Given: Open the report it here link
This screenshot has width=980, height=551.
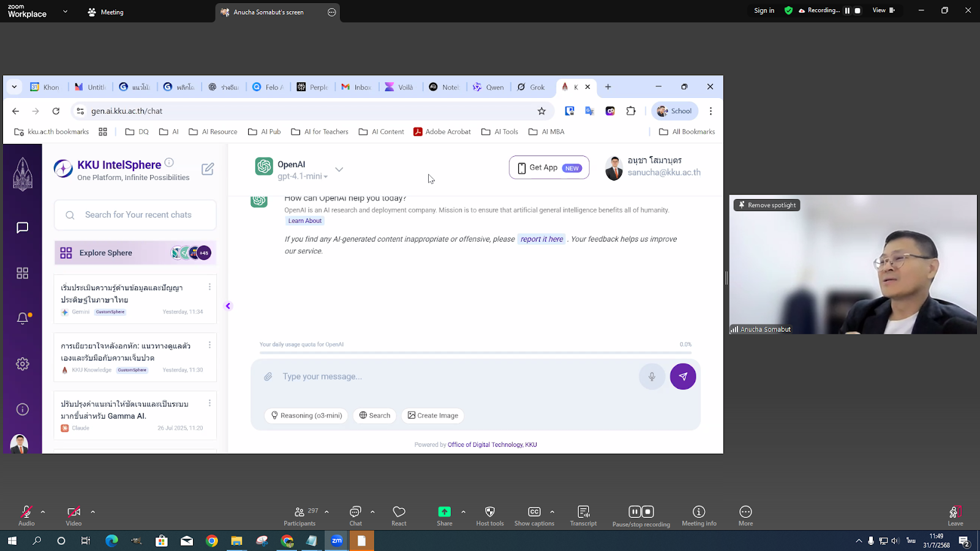Looking at the screenshot, I should tap(541, 239).
